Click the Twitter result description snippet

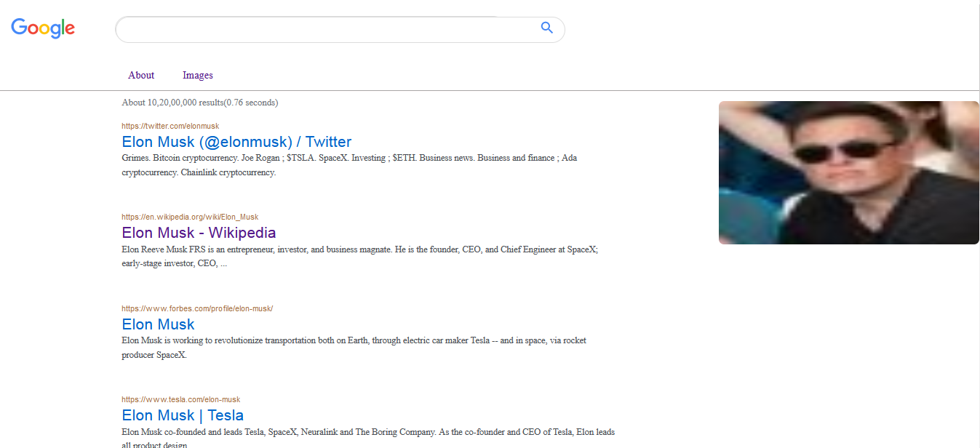click(349, 165)
